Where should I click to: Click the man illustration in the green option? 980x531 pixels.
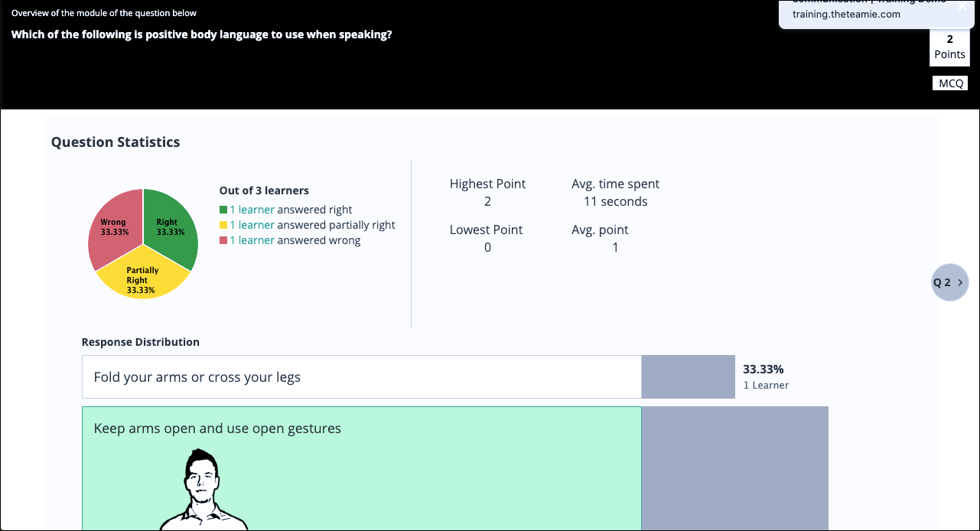point(203,491)
